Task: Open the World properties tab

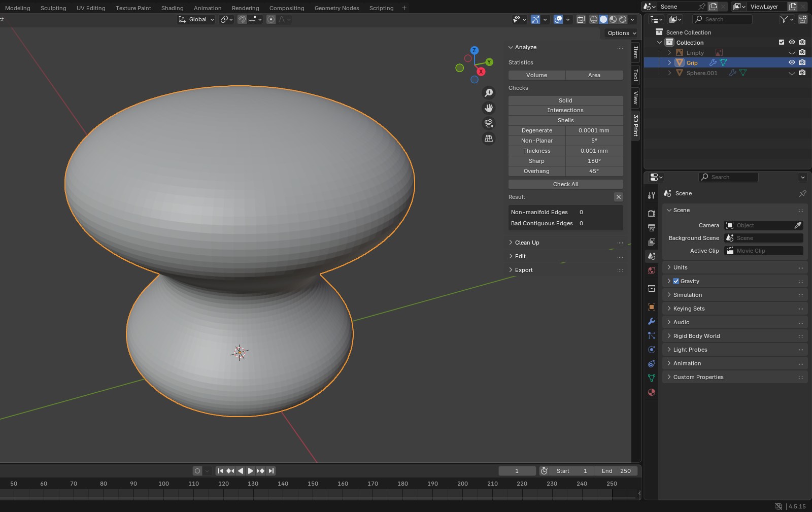Action: (652, 270)
